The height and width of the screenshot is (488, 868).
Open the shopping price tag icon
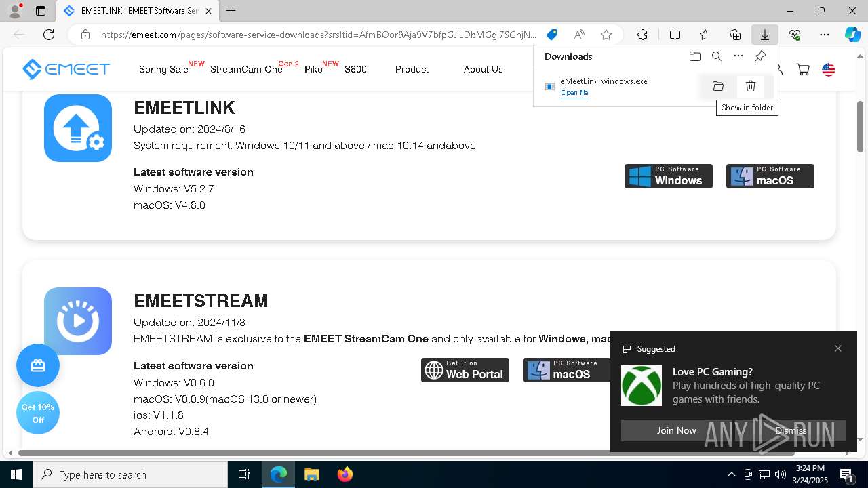pyautogui.click(x=552, y=35)
